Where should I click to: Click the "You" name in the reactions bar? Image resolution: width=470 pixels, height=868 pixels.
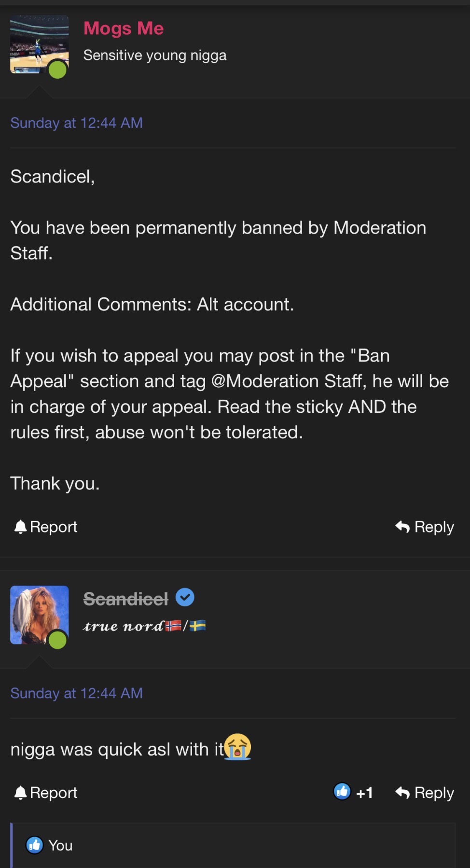click(x=60, y=845)
